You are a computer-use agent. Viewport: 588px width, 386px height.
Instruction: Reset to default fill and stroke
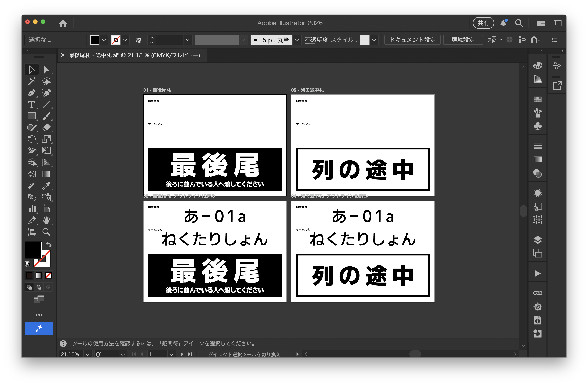pos(28,264)
